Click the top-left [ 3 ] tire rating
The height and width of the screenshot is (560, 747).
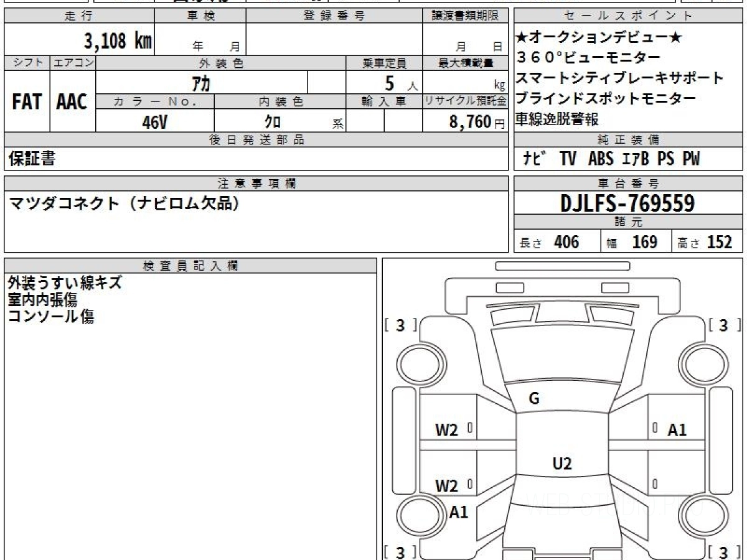(401, 325)
